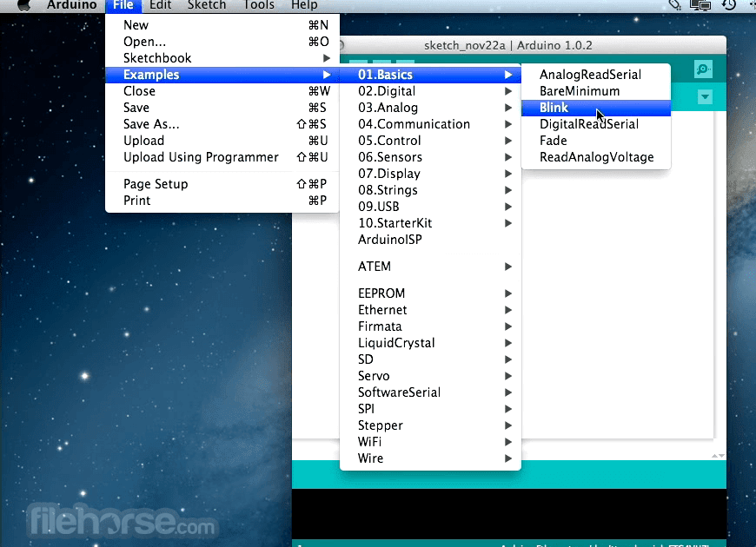Expand 02.Digital examples submenu
Image resolution: width=756 pixels, height=547 pixels.
coord(430,91)
